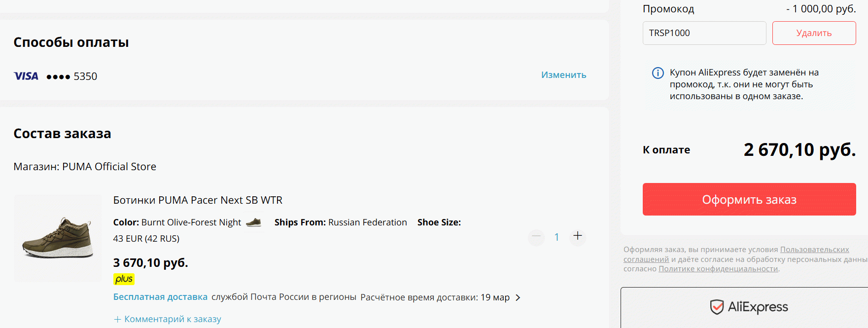Click the Оформить заказ button
Viewport: 868px width, 328px height.
(x=749, y=199)
